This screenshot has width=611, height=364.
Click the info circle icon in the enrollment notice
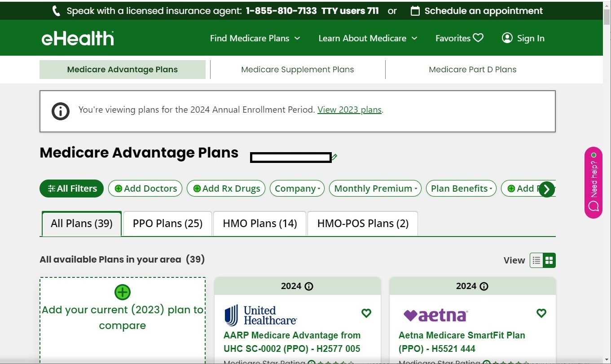click(x=61, y=111)
